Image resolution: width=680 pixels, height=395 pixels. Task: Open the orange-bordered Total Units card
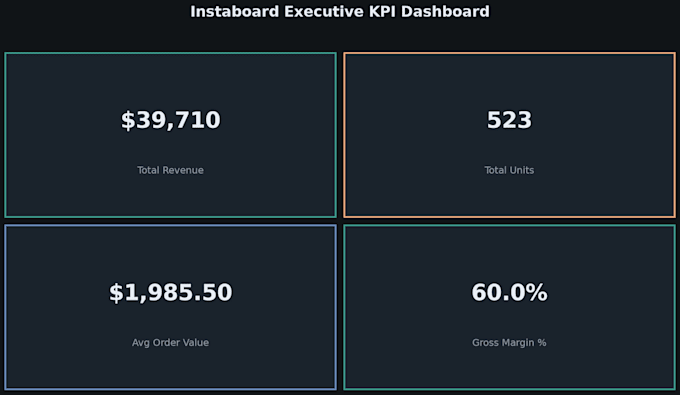(509, 135)
